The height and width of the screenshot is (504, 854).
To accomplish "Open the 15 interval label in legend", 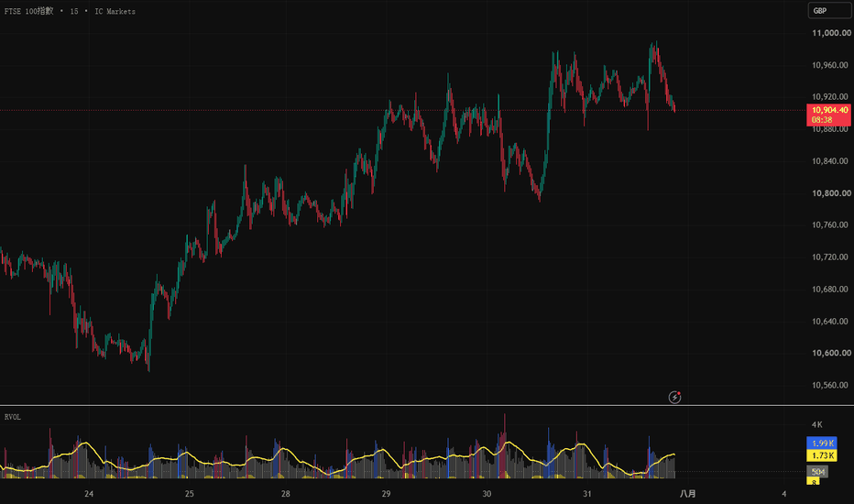I will point(74,11).
